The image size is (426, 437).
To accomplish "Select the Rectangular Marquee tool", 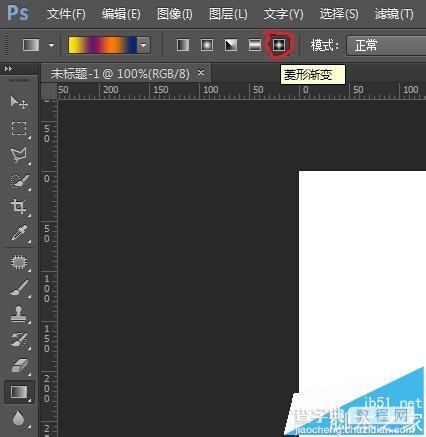I will 19,128.
